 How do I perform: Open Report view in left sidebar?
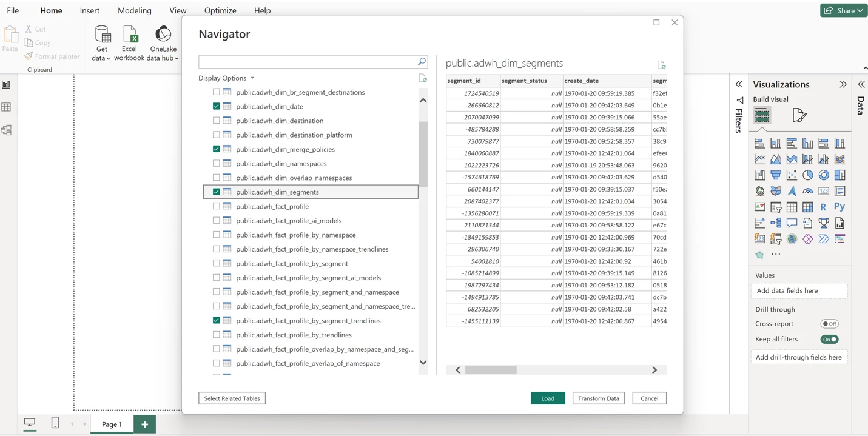click(6, 85)
